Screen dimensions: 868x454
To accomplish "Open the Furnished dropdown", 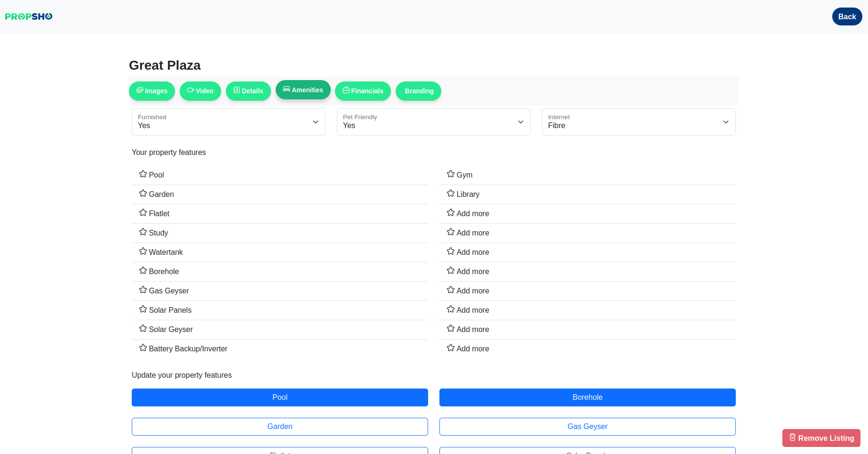I will pos(229,122).
